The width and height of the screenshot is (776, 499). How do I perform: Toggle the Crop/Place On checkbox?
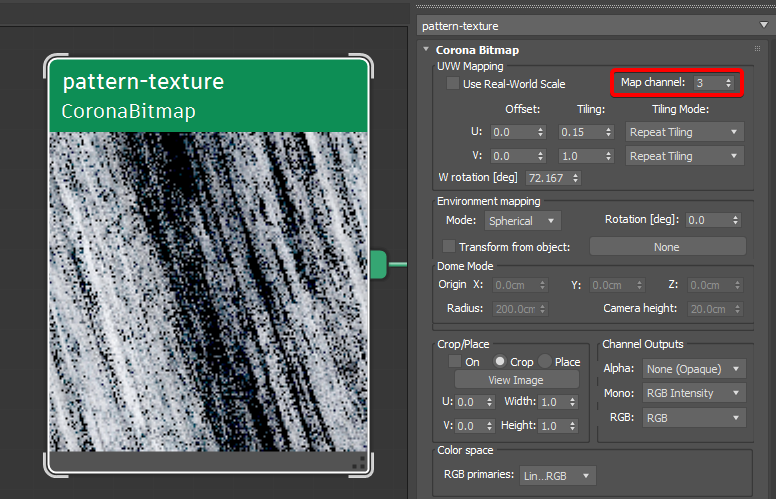(x=455, y=361)
